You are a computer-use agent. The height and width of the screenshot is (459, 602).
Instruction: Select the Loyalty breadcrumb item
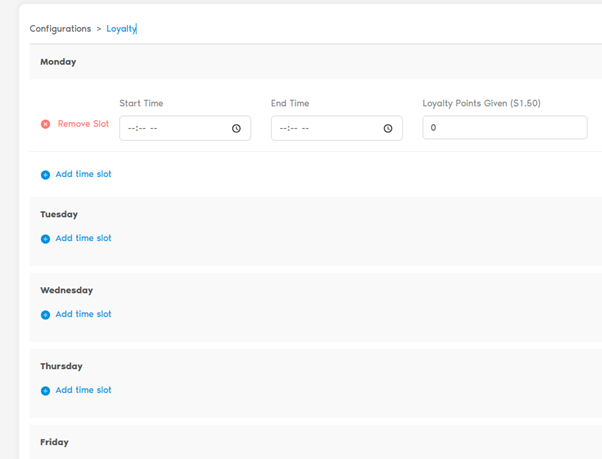[x=121, y=29]
